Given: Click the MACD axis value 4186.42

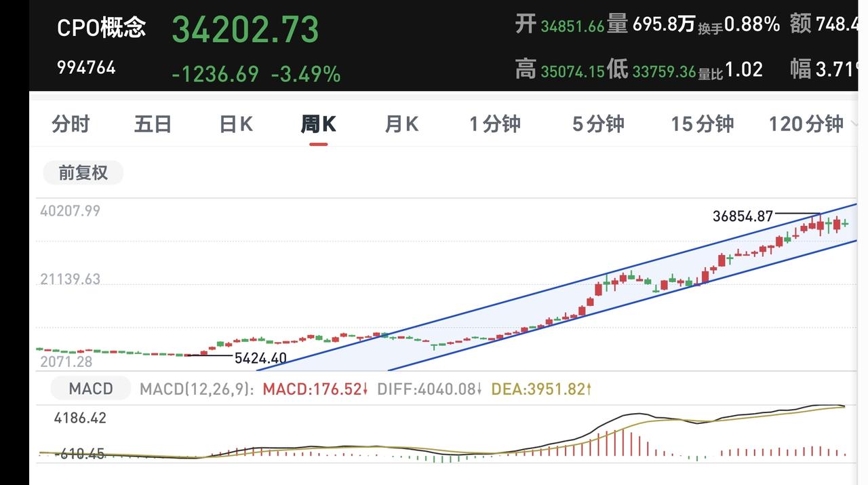Looking at the screenshot, I should 80,418.
